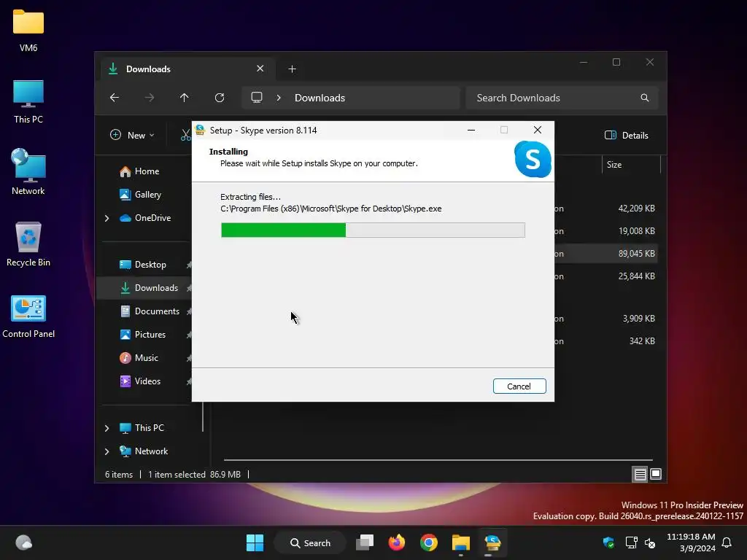Screen dimensions: 747x560
Task: Select the file sized 89,045 KB
Action: coord(636,253)
